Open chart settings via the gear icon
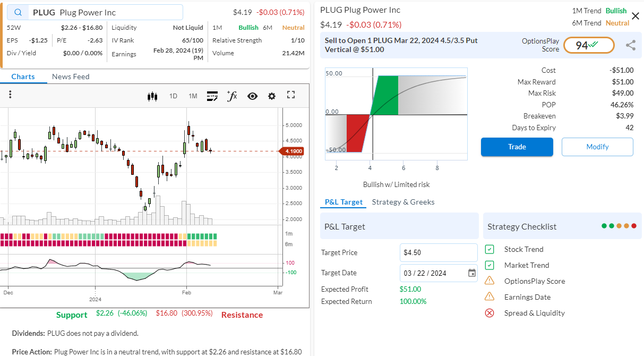 click(272, 96)
